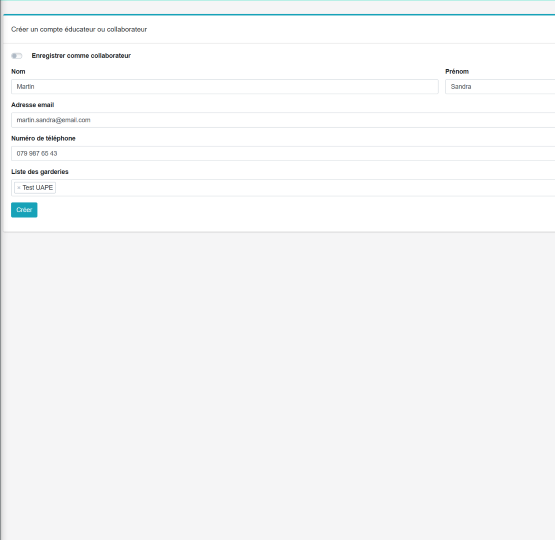Click the Liste des garderies label
Viewport: 555px width, 540px height.
click(40, 172)
